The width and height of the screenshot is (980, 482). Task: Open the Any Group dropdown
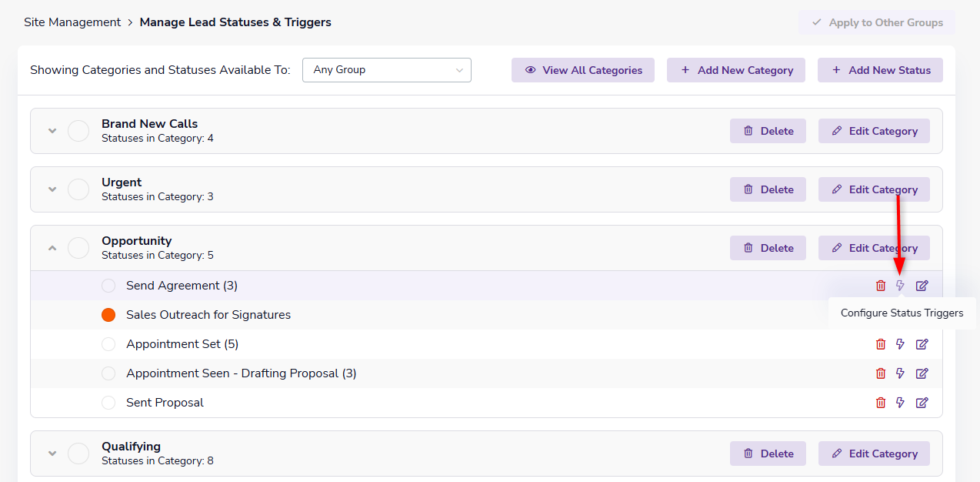pos(387,70)
